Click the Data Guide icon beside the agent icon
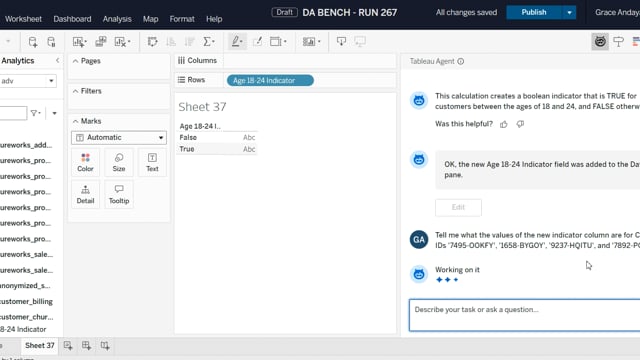This screenshot has height=360, width=640. point(619,42)
